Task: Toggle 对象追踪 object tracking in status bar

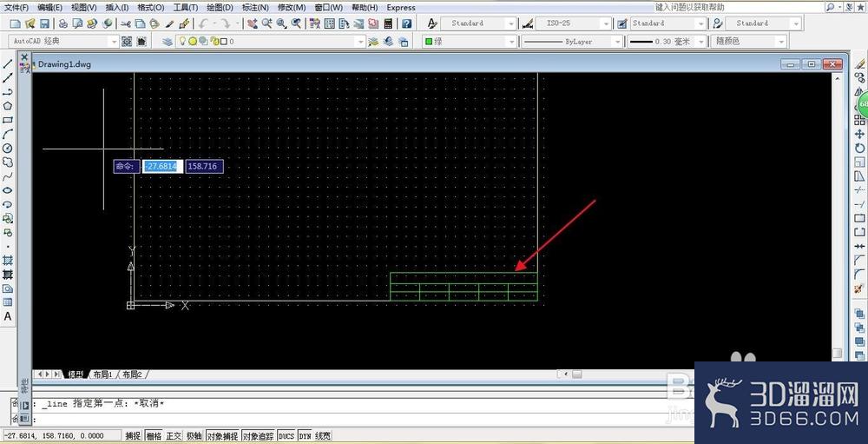Action: coord(258,436)
